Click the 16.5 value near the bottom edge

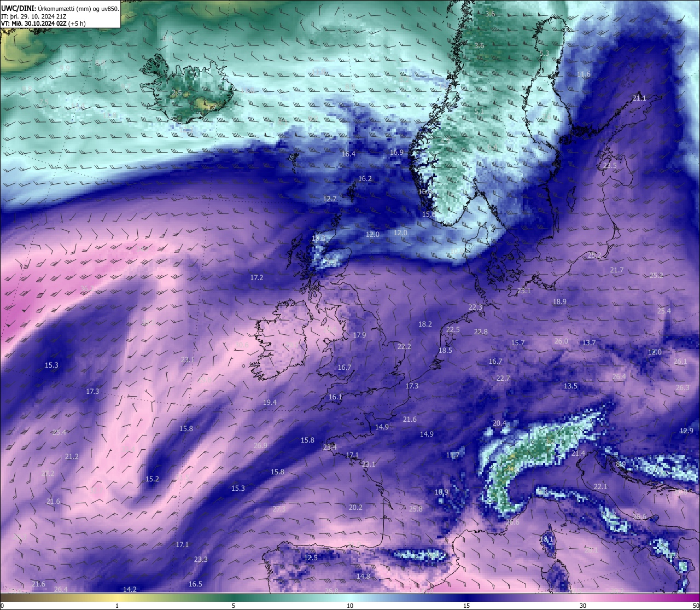[195, 584]
